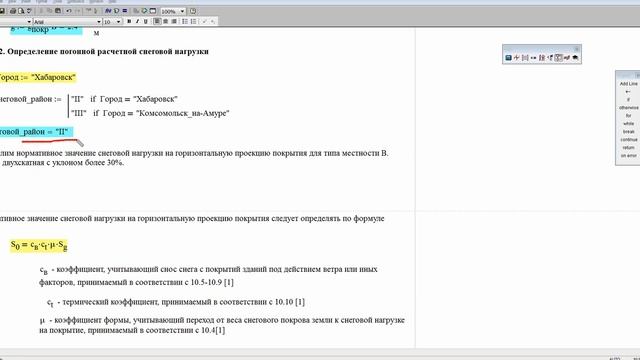640x360 pixels.
Task: Click the "II" if Город = "Хабаровск" line
Action: [x=124, y=99]
